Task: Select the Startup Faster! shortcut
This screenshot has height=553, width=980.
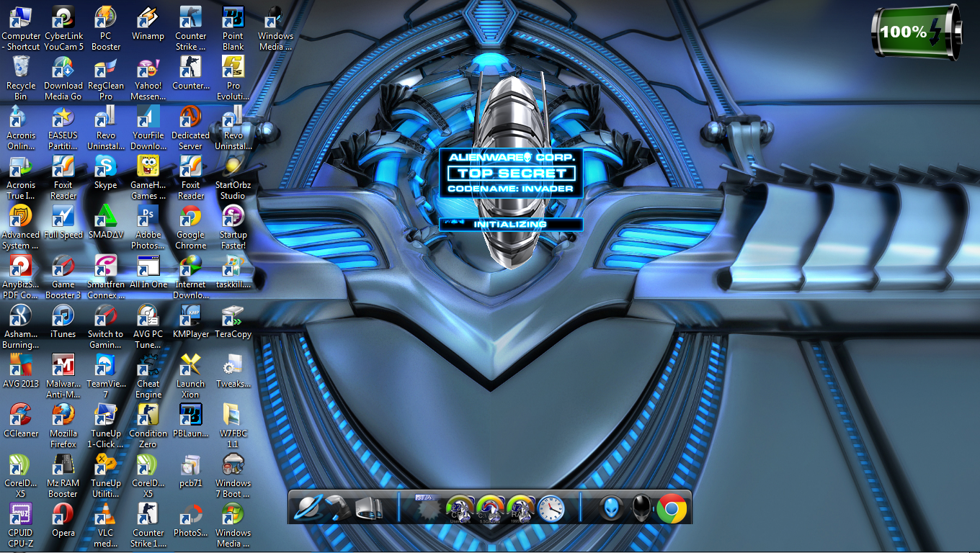Action: (x=233, y=227)
